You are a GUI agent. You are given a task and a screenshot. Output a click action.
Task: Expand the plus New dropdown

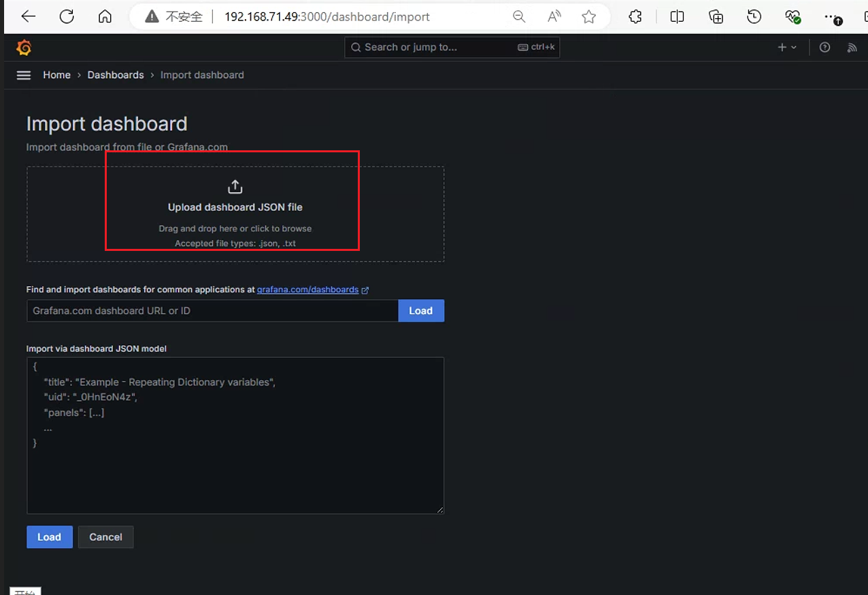coord(787,48)
